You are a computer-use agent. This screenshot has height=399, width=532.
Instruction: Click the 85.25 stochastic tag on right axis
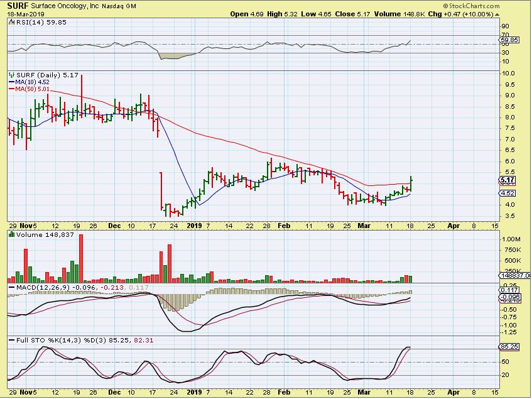coord(509,347)
